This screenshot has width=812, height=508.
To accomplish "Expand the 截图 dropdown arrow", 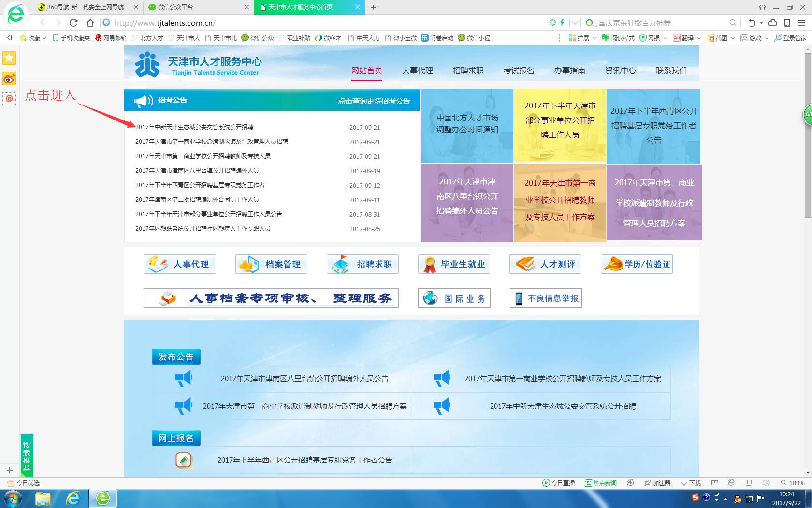I will point(733,38).
